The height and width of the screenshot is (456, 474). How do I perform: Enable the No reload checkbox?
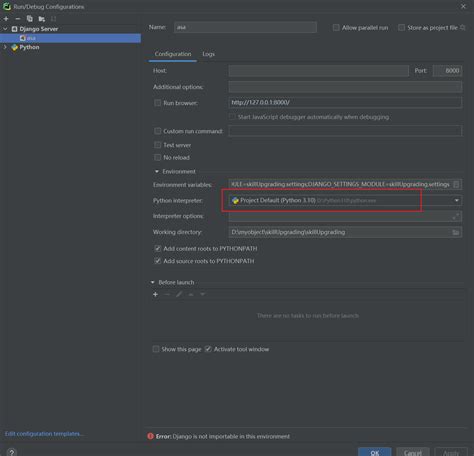point(158,157)
